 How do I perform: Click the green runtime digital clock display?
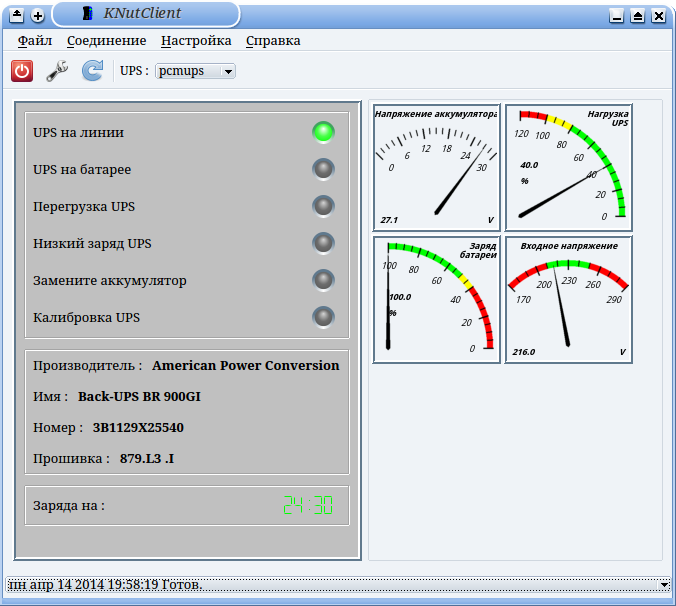(308, 506)
